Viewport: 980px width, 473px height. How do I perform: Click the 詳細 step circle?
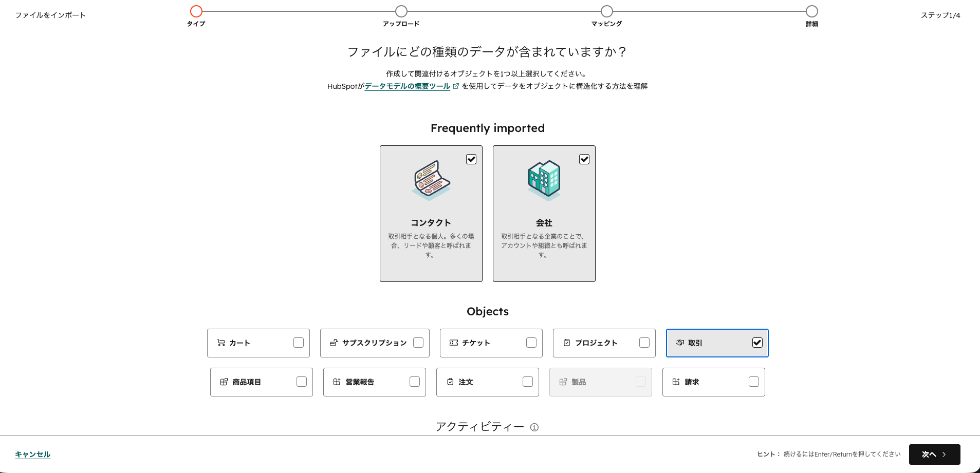(812, 11)
